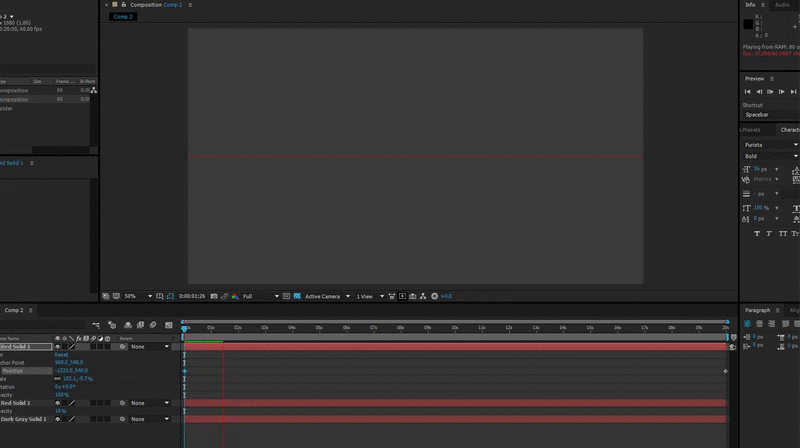Click the Position value -1220.0,540.0

71,371
